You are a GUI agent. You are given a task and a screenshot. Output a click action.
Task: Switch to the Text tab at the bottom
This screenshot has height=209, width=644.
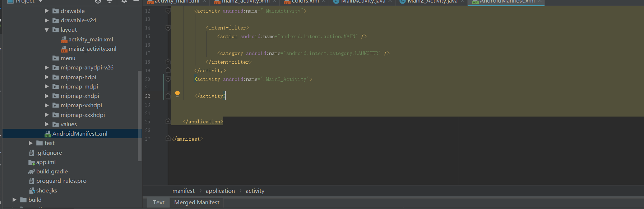158,203
